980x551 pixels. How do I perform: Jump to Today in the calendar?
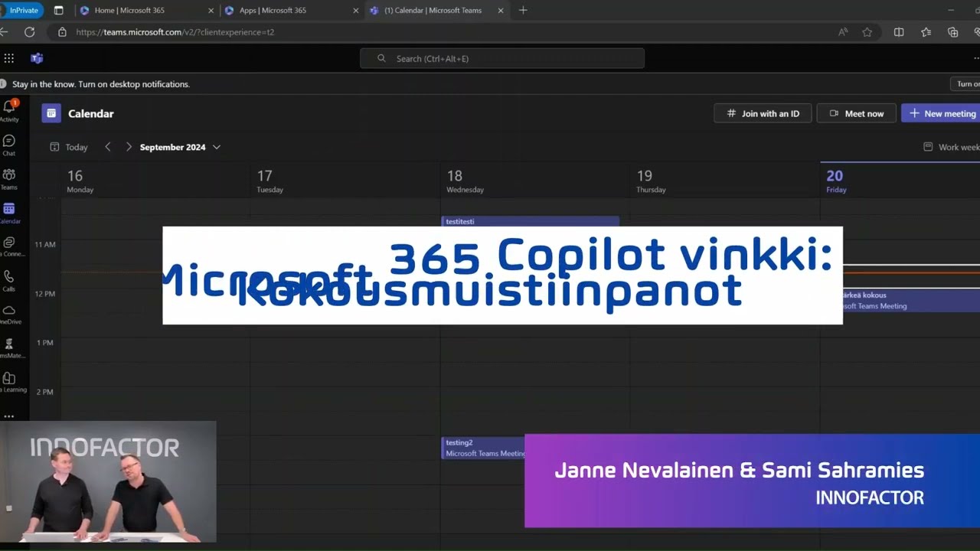click(x=69, y=147)
